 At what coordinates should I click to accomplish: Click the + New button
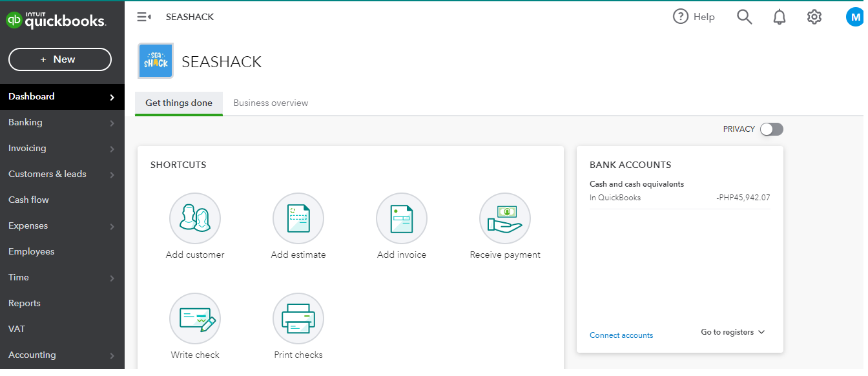60,59
